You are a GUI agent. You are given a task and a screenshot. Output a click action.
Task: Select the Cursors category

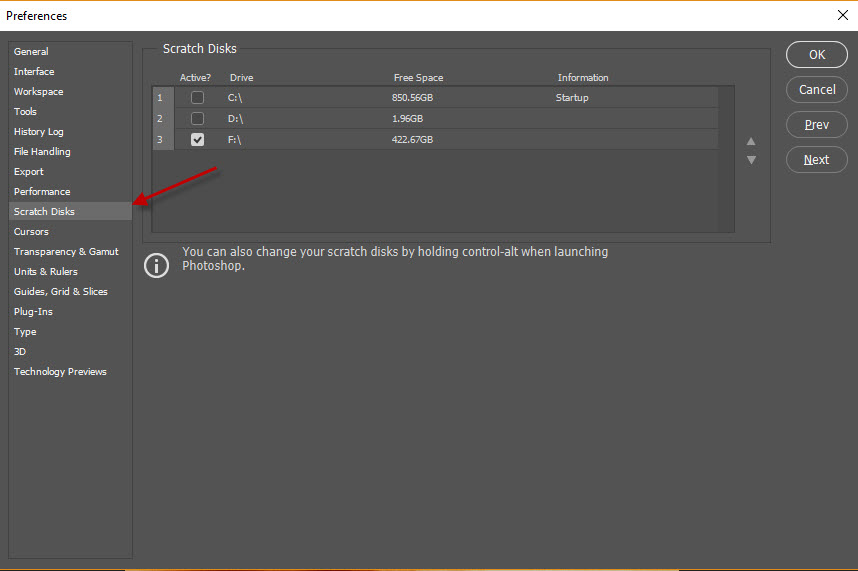click(31, 232)
